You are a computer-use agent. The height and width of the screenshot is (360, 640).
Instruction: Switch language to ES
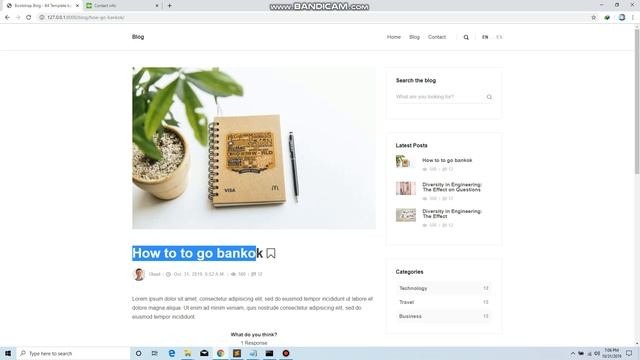coord(499,37)
